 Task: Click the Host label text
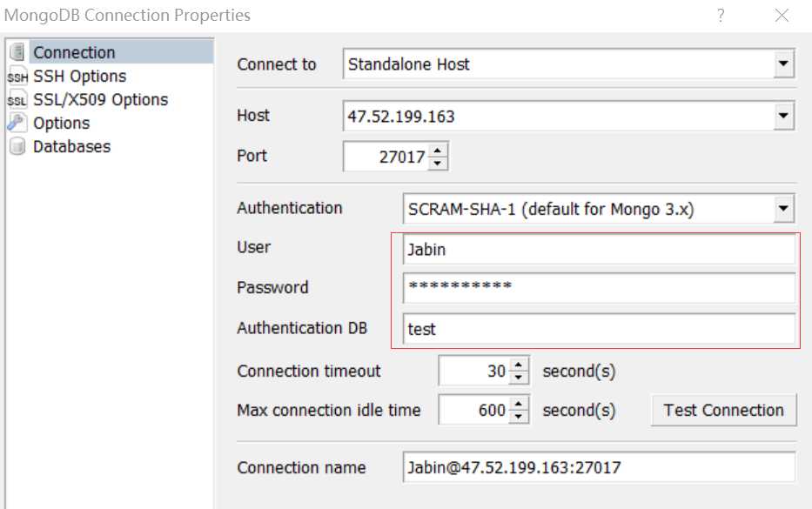point(253,115)
